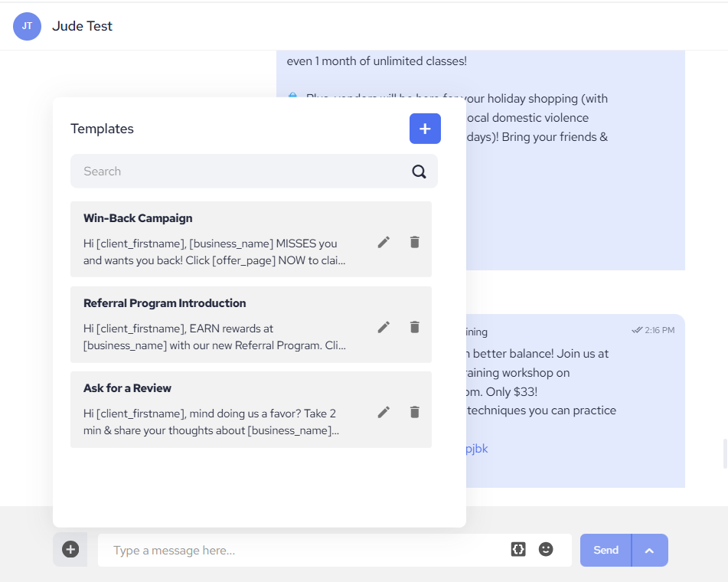Click the JT avatar for Jude Test
Image resolution: width=728 pixels, height=582 pixels.
point(28,26)
